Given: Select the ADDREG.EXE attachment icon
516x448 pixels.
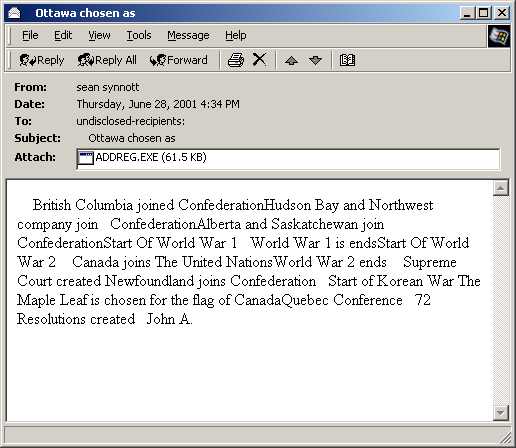Looking at the screenshot, I should point(86,158).
